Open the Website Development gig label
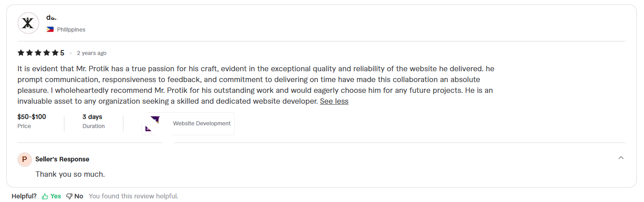This screenshot has height=202, width=644. pos(201,124)
